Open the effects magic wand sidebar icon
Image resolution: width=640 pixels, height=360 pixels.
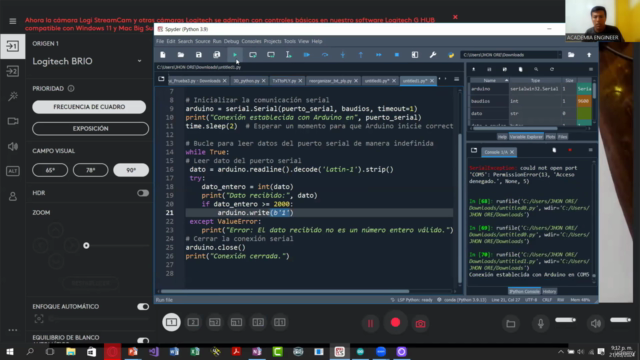click(13, 96)
